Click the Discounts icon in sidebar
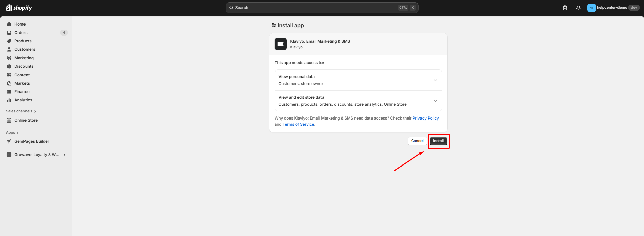Screen dimensions: 644x236 tap(9, 66)
